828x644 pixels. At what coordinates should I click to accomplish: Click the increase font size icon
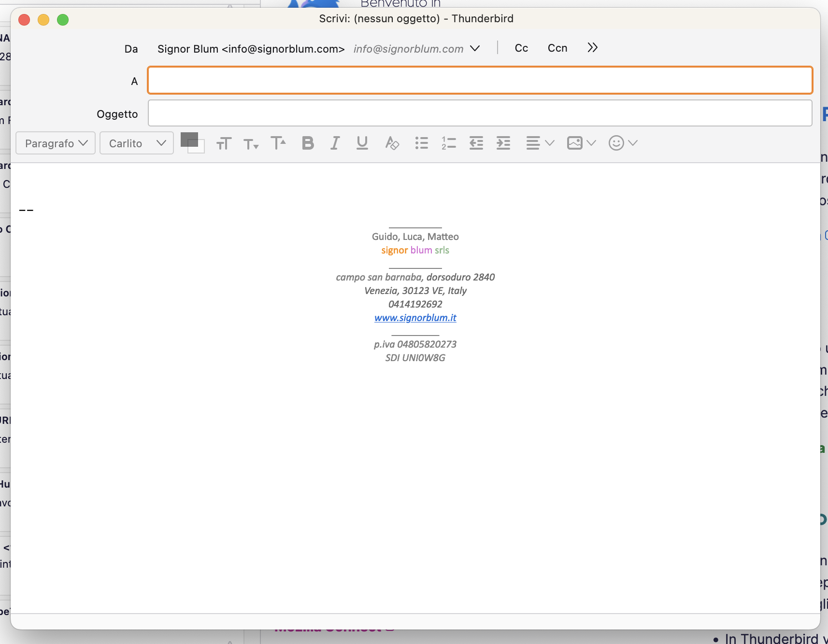pyautogui.click(x=278, y=143)
